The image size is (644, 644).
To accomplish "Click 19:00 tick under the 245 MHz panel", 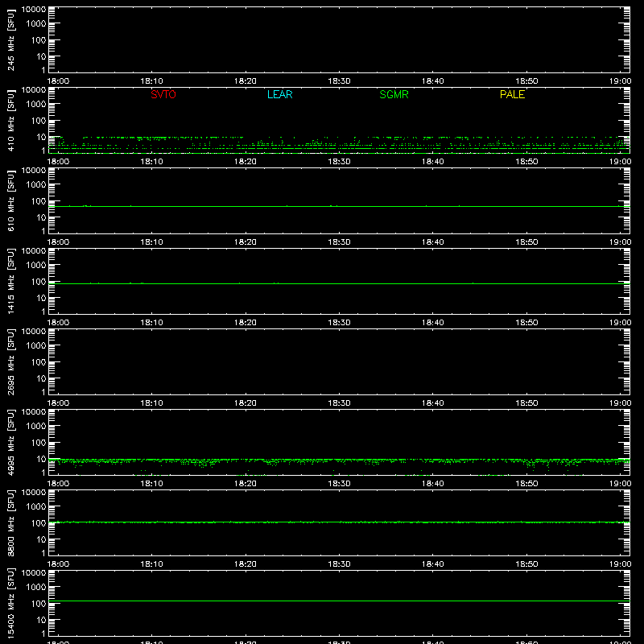I will [620, 81].
